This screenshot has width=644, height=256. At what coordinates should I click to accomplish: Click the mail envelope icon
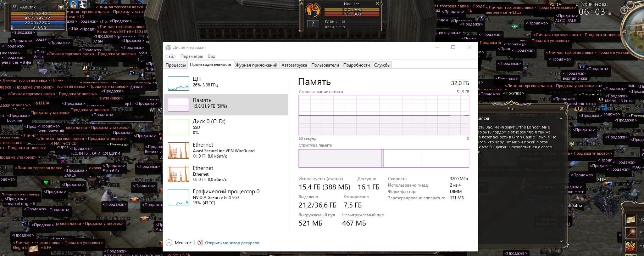(34, 249)
